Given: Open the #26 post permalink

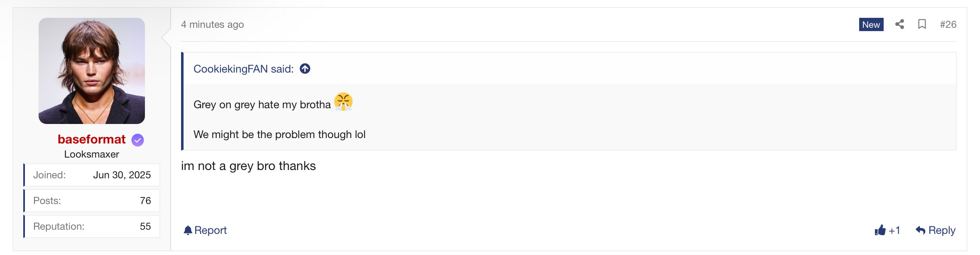Looking at the screenshot, I should pos(948,24).
